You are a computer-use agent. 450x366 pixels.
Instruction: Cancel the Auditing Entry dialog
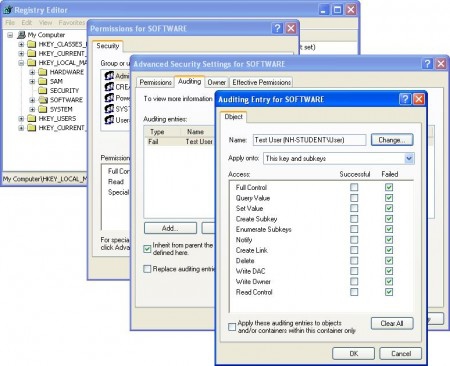401,354
